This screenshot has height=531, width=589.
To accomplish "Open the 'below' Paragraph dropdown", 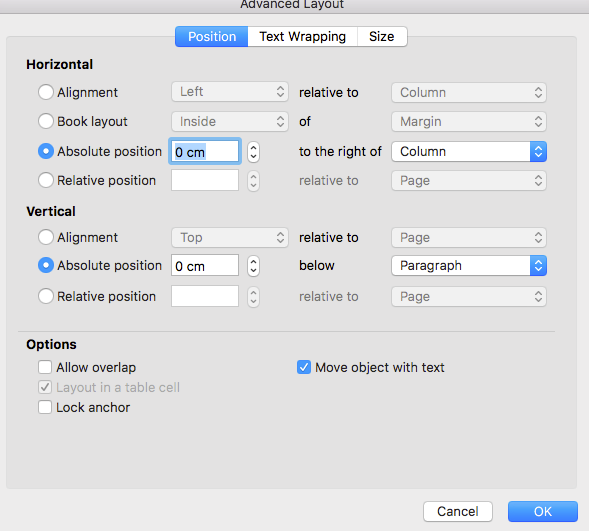I will [x=469, y=266].
